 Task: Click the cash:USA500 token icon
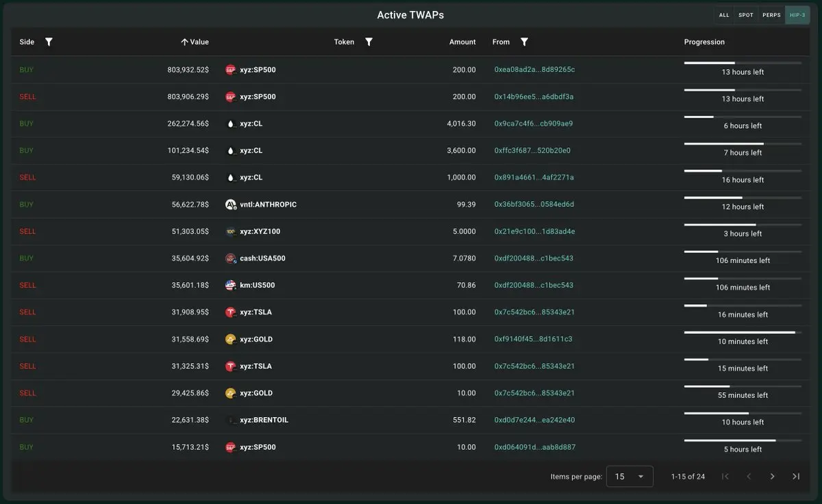point(231,258)
